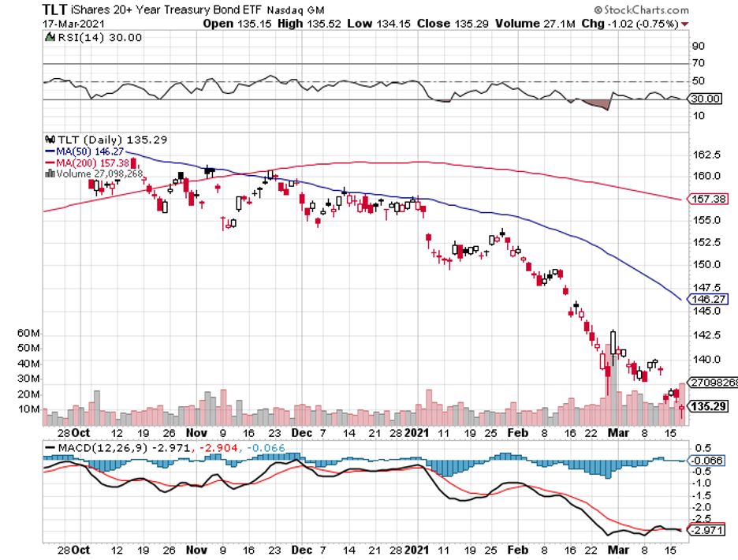Click the iShares 20+ Year Treasury Bond ETF name
The image size is (738, 560).
click(166, 10)
